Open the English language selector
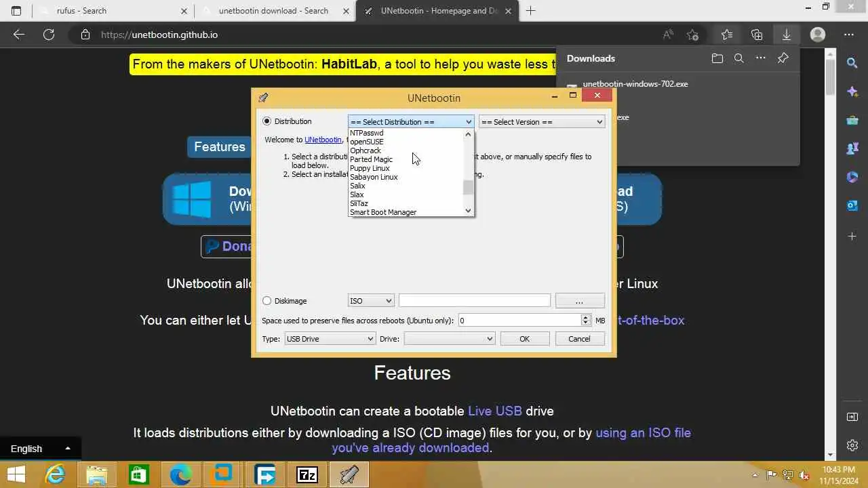This screenshot has width=868, height=488. [41, 448]
